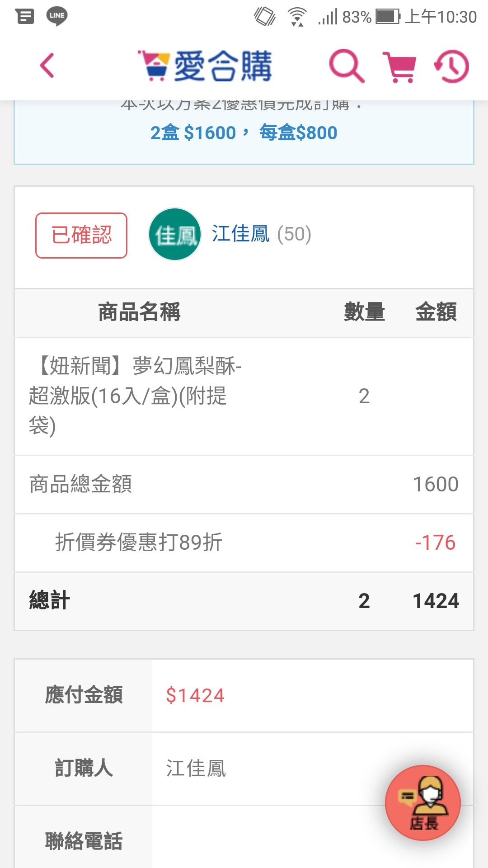Screen dimensions: 488x868
Task: Tap the 商品名稱 column header
Action: (139, 312)
